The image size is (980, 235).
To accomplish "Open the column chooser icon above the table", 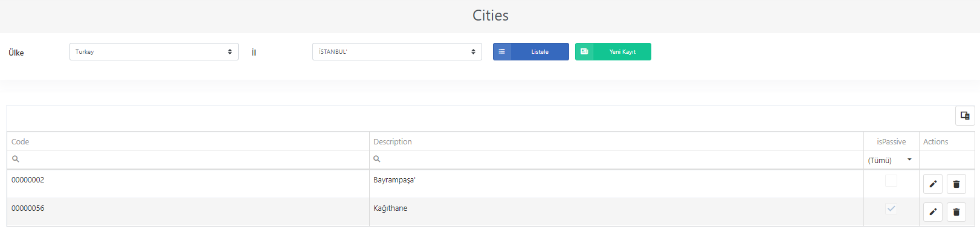I will 965,115.
